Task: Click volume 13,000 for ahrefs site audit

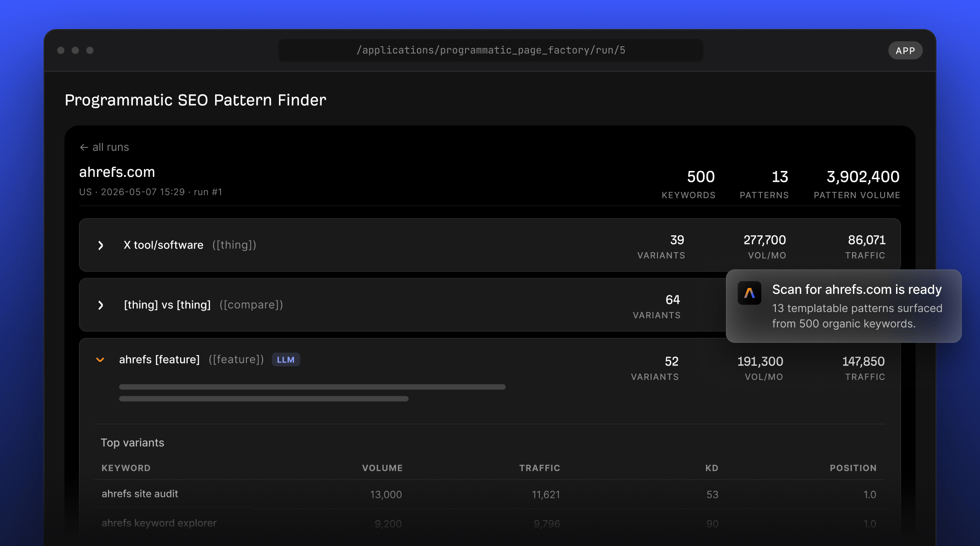Action: 386,495
